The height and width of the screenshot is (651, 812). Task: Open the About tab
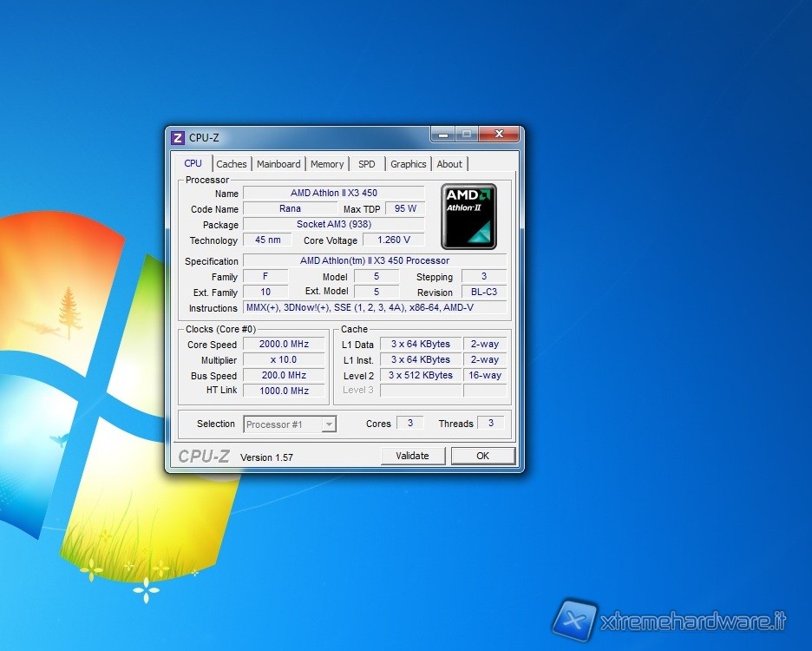[x=449, y=164]
